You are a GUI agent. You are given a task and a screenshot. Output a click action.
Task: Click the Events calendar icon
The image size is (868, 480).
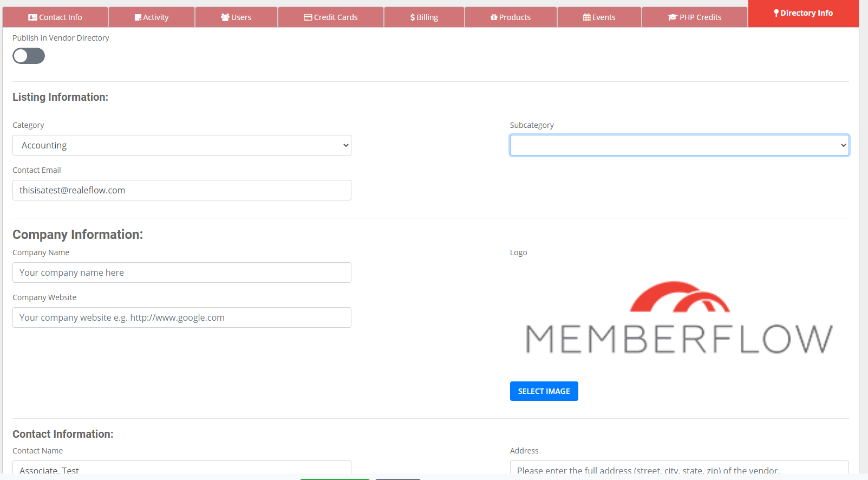(x=586, y=17)
